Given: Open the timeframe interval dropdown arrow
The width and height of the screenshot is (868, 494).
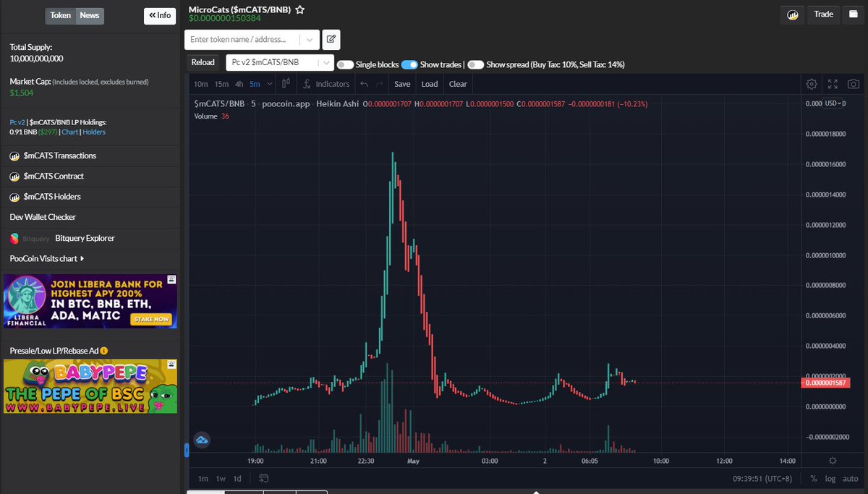Looking at the screenshot, I should [270, 84].
